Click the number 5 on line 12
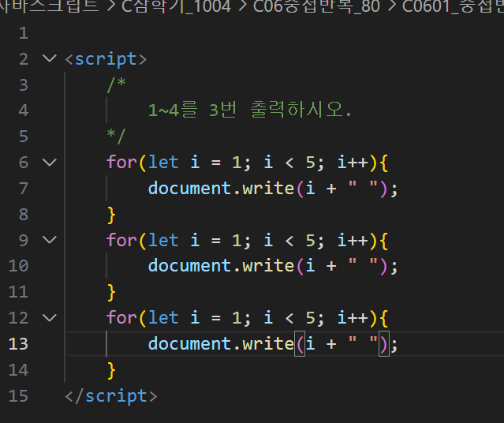 [310, 318]
